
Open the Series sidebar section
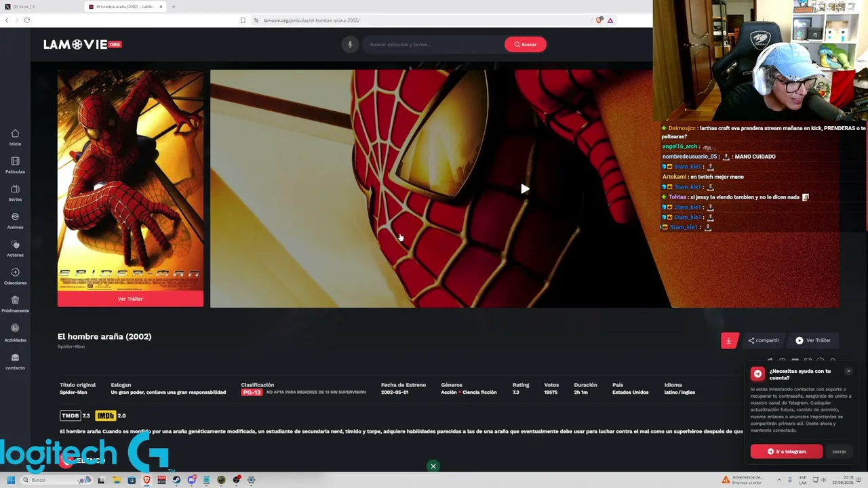click(15, 192)
